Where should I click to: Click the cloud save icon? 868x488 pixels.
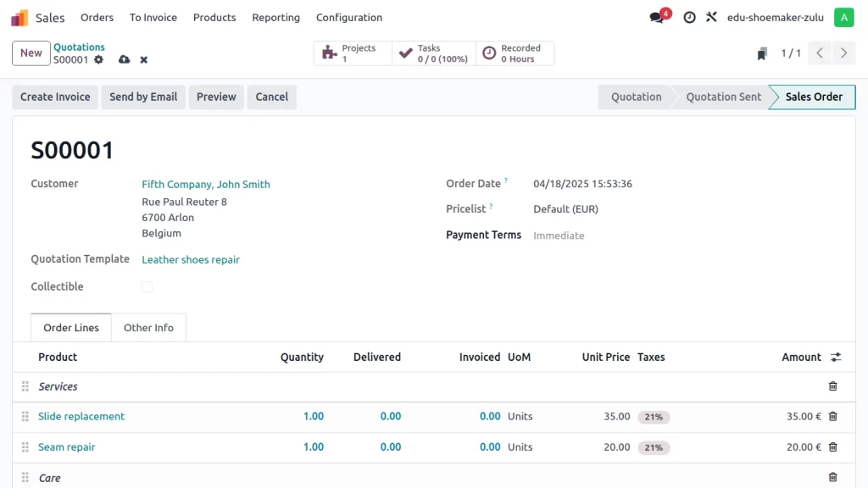click(125, 60)
